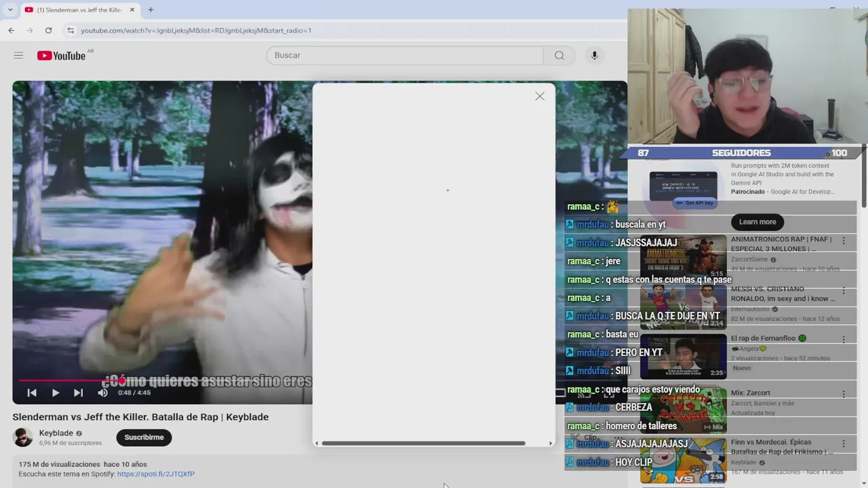Open options for Mix: Zarcort

tap(844, 394)
